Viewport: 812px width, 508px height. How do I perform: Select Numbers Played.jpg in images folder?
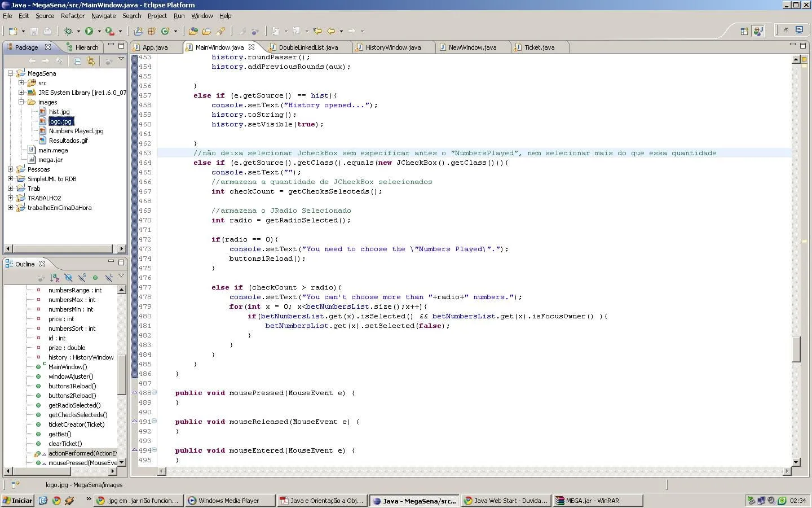point(76,131)
